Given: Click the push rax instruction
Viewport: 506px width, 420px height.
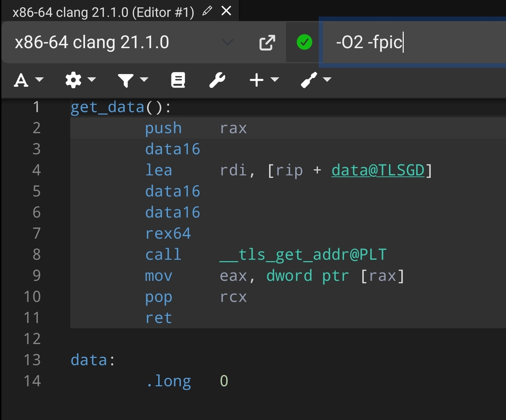Looking at the screenshot, I should click(196, 128).
